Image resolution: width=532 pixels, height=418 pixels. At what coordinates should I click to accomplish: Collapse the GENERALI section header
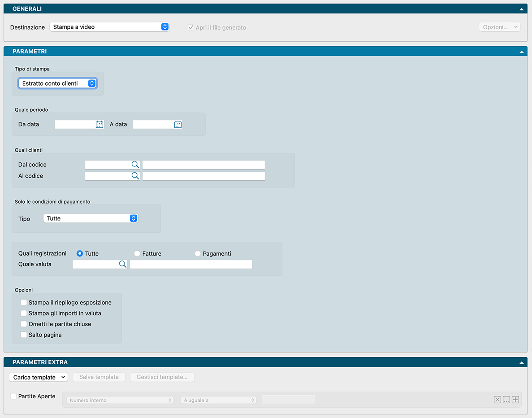[x=521, y=9]
